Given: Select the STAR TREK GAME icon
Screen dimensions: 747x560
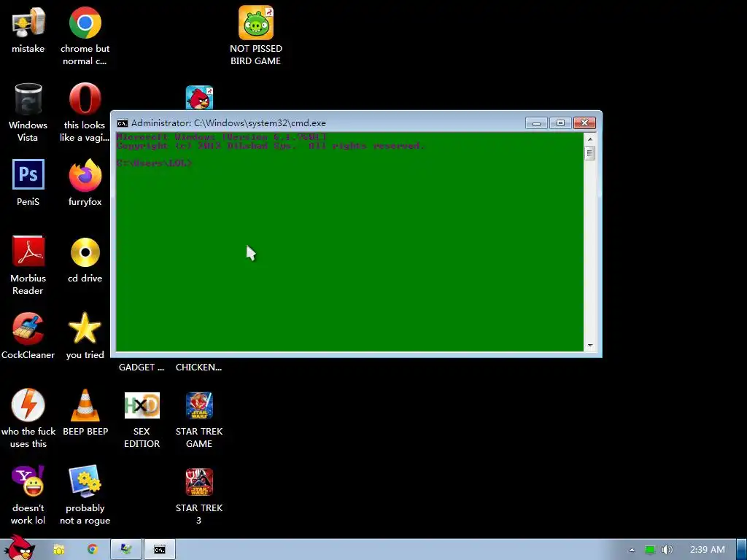Looking at the screenshot, I should pyautogui.click(x=199, y=405).
